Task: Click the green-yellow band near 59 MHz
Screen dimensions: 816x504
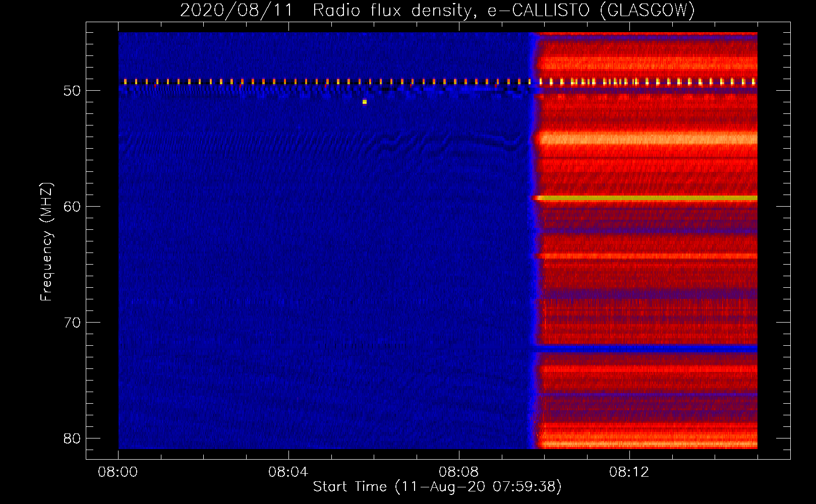Action: (646, 199)
